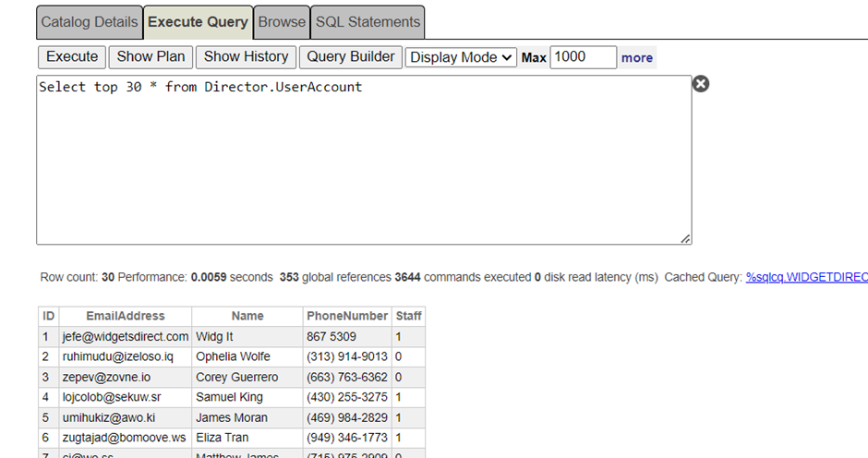Screen dimensions: 868x458
Task: Expand the Display Mode dropdown
Action: pos(461,57)
